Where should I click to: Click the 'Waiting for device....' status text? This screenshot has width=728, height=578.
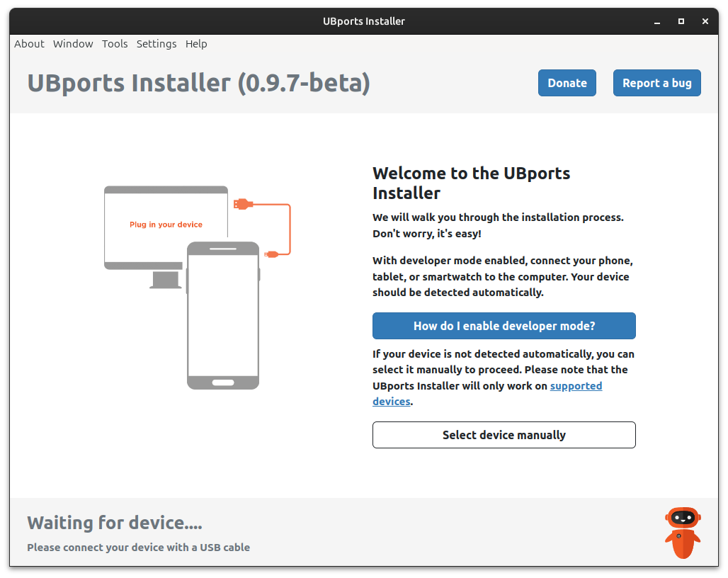[x=113, y=523]
